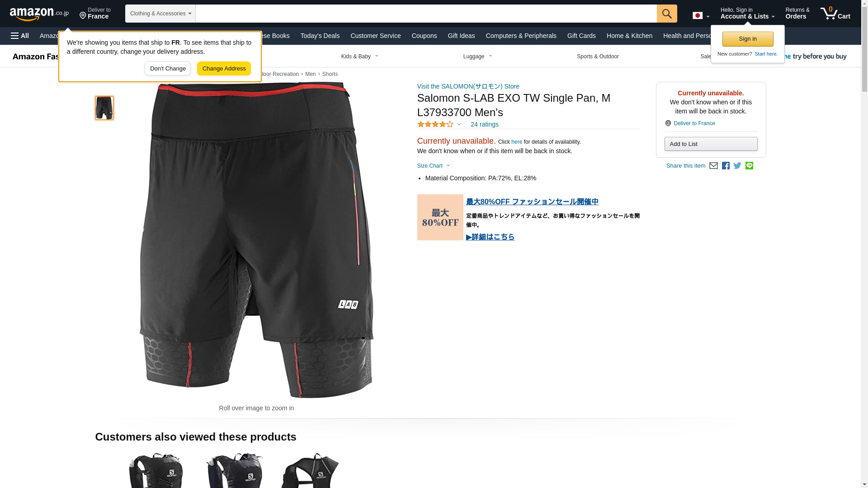Select the shorts product thumbnail

pos(104,108)
